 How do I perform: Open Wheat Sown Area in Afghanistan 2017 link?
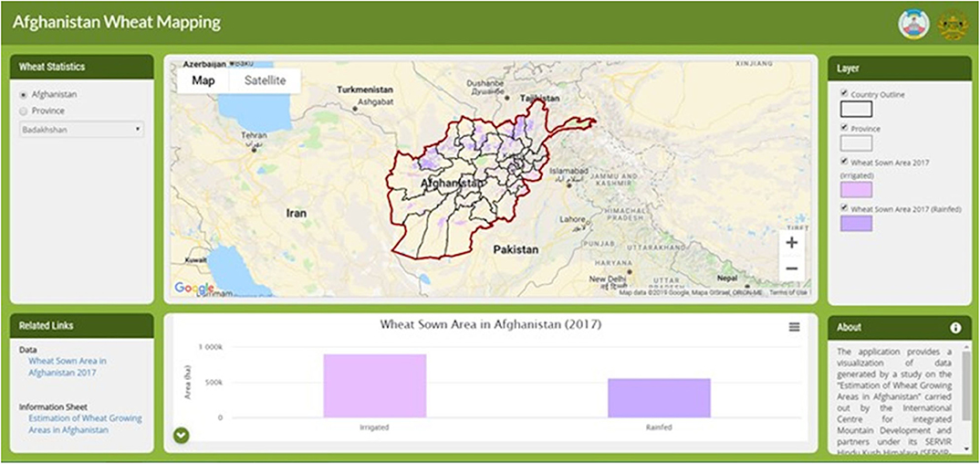[x=68, y=367]
